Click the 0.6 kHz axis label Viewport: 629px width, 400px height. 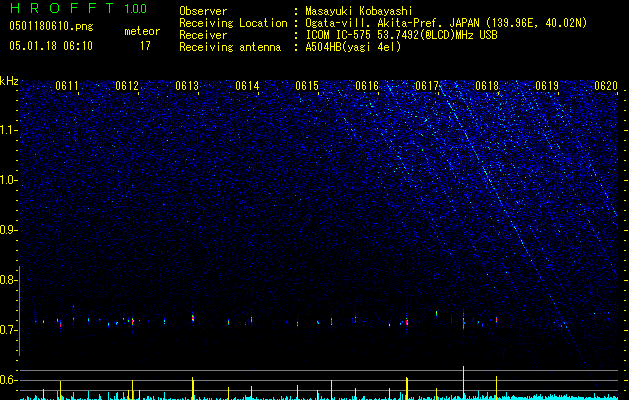pyautogui.click(x=8, y=380)
